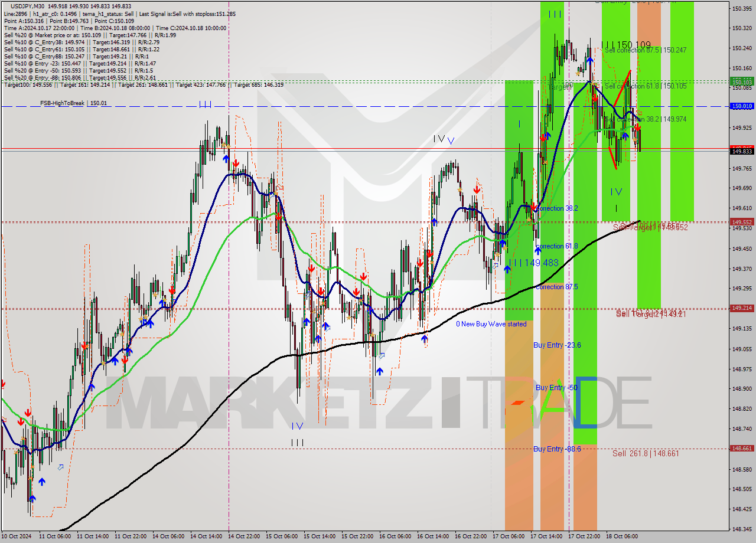Click the red 148.661 price tag
This screenshot has height=543, width=756.
pyautogui.click(x=742, y=448)
